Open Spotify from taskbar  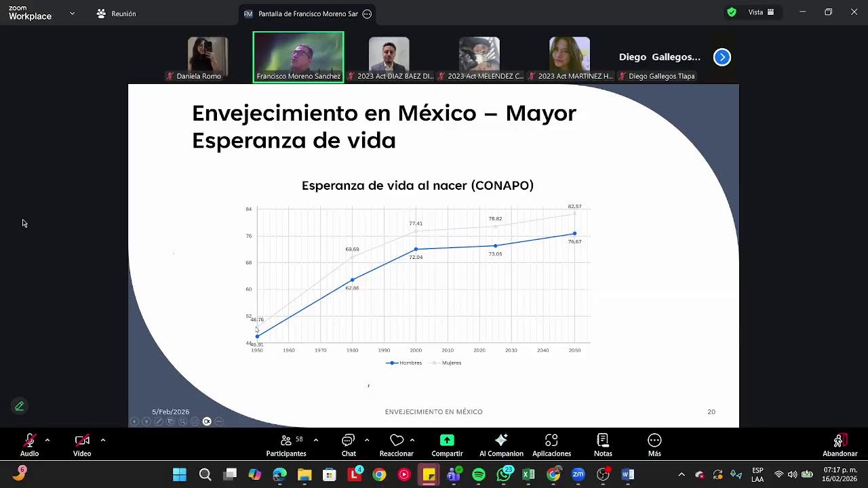[x=479, y=474]
